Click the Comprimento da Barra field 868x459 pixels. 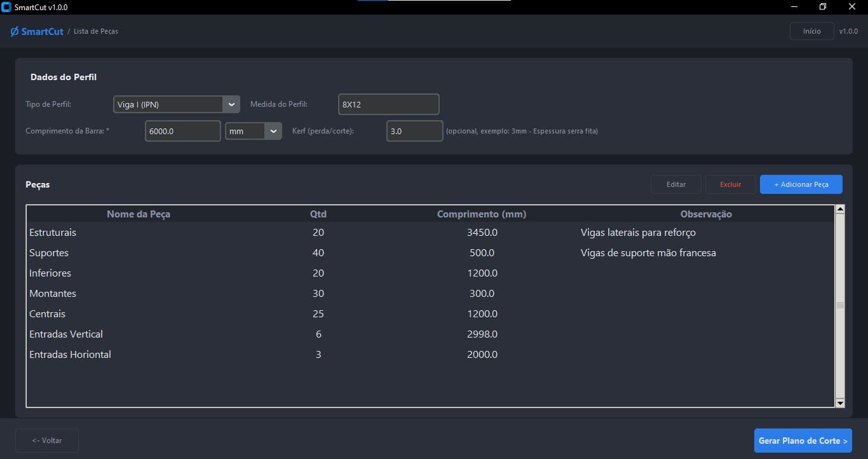point(183,131)
